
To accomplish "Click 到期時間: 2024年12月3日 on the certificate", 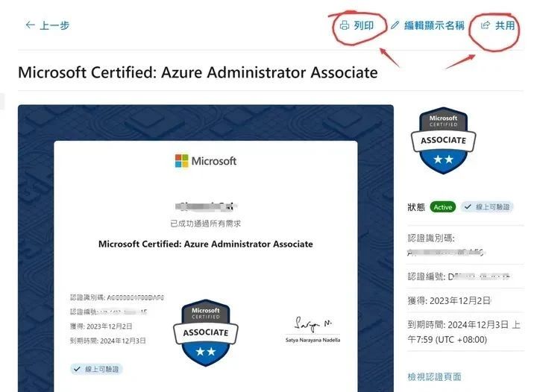I will [x=108, y=341].
